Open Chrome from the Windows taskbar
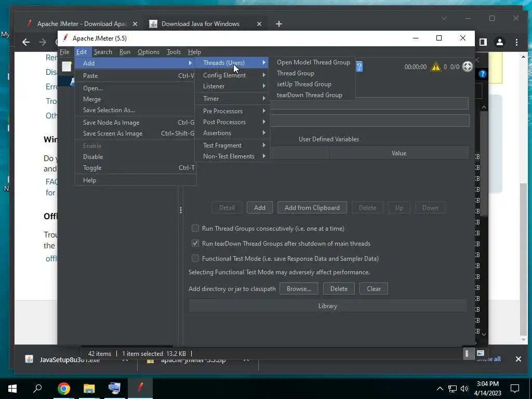Screen dimensions: 532x399 [x=63, y=389]
